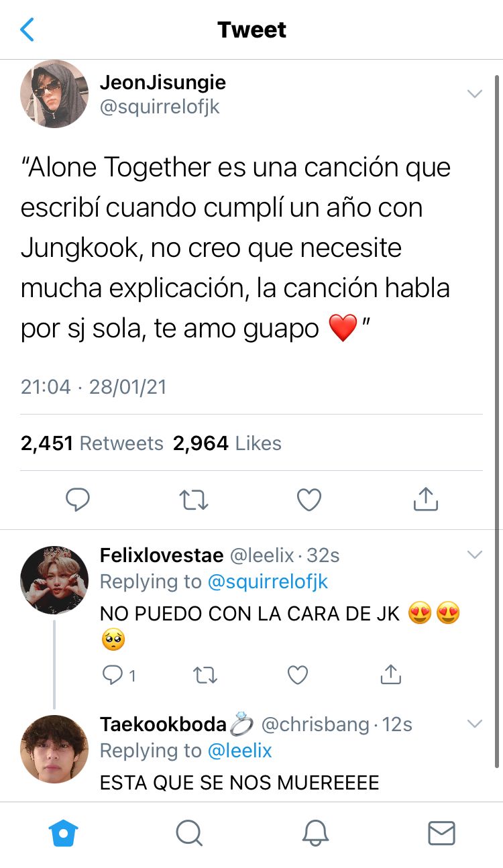Open the Search tab
Viewport: 503px width, 868px height.
tap(189, 833)
